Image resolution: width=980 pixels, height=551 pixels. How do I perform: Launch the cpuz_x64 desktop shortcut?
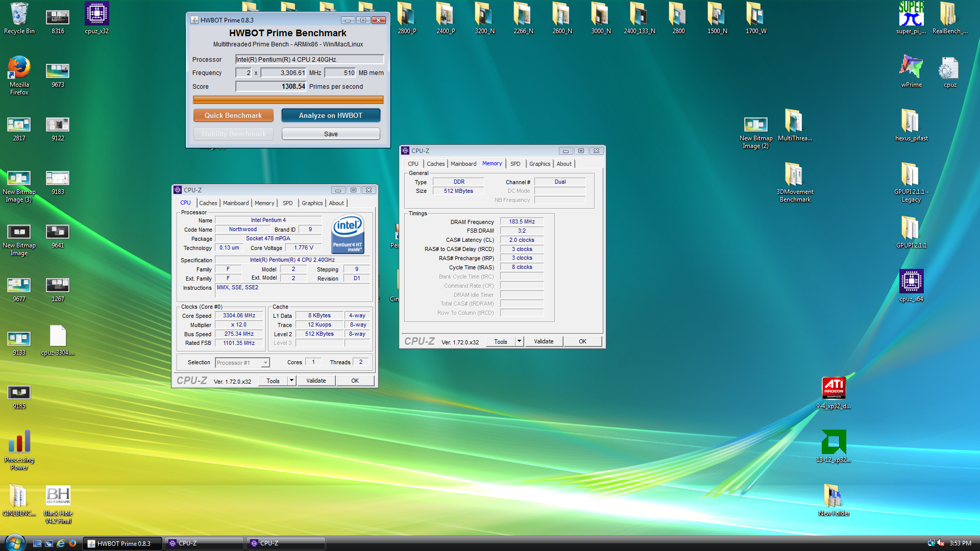click(x=911, y=286)
